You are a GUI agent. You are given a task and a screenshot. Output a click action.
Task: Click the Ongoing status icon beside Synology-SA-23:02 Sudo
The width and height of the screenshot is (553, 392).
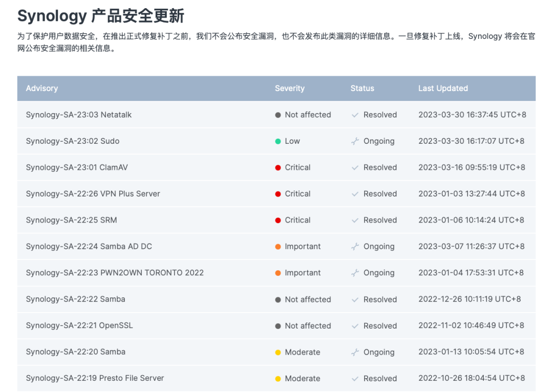[x=355, y=141]
